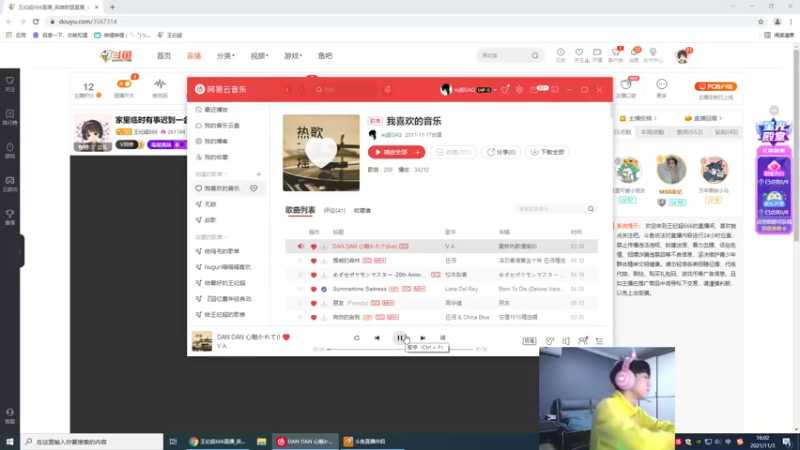The height and width of the screenshot is (450, 800).
Task: Go to previous track in NetEase player
Action: [377, 338]
